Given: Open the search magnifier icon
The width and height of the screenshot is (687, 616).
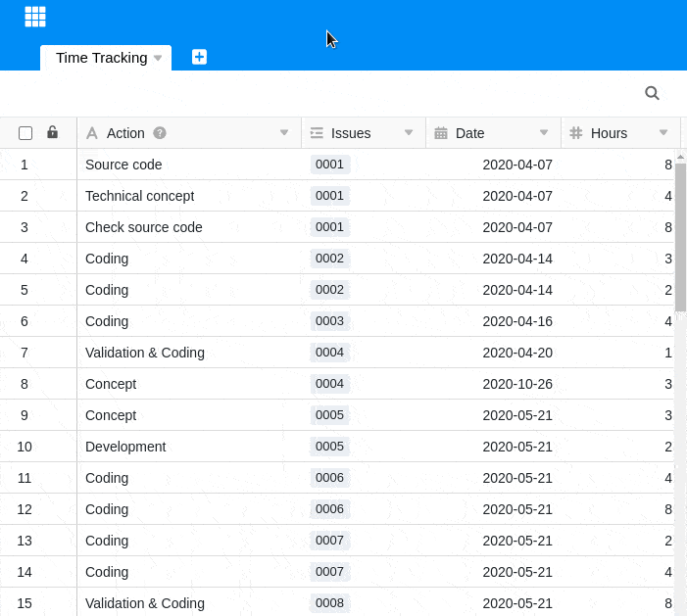Looking at the screenshot, I should 652,93.
